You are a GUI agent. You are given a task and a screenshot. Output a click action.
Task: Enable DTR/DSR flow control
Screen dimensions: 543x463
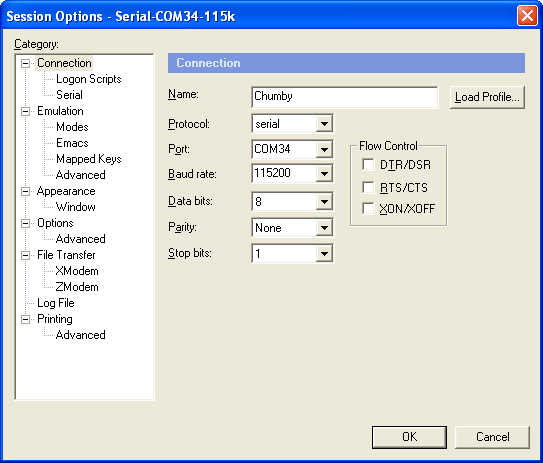tap(368, 164)
